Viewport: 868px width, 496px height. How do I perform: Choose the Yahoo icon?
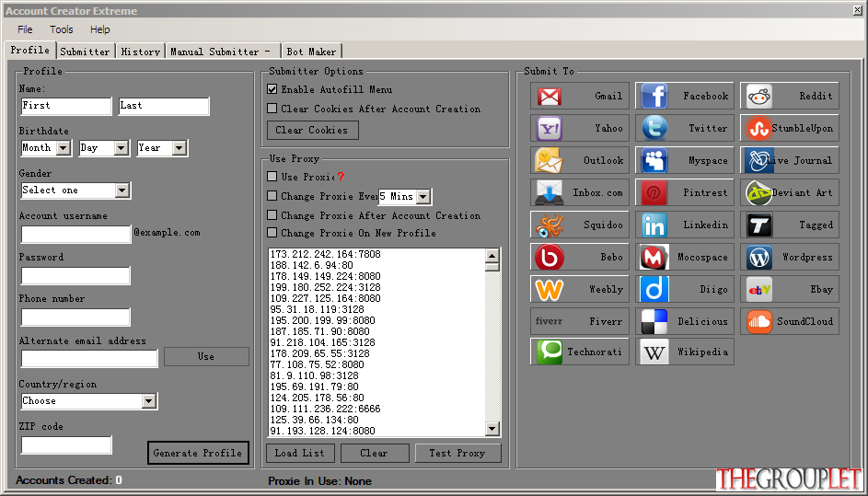(x=550, y=129)
